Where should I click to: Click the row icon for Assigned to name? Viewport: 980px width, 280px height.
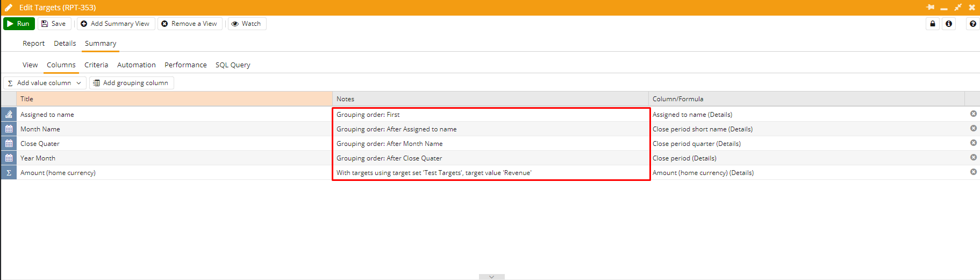9,115
